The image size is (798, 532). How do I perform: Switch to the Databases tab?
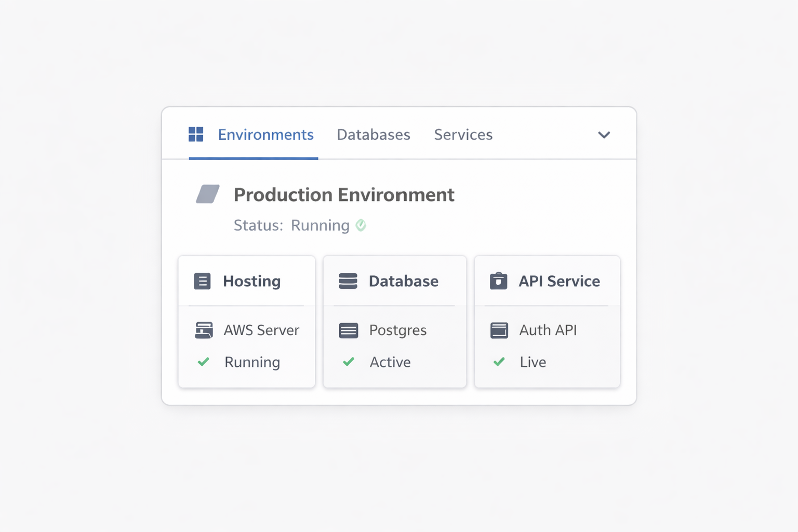[374, 135]
